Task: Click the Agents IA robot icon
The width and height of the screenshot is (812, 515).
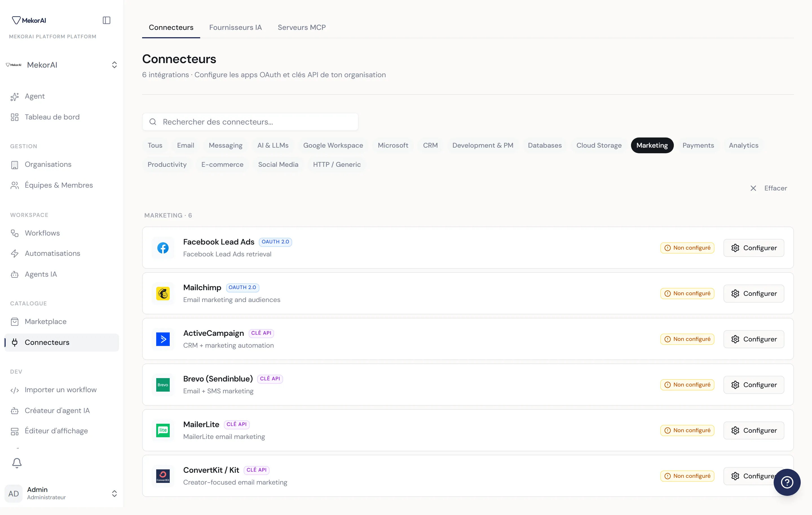Action: (14, 274)
